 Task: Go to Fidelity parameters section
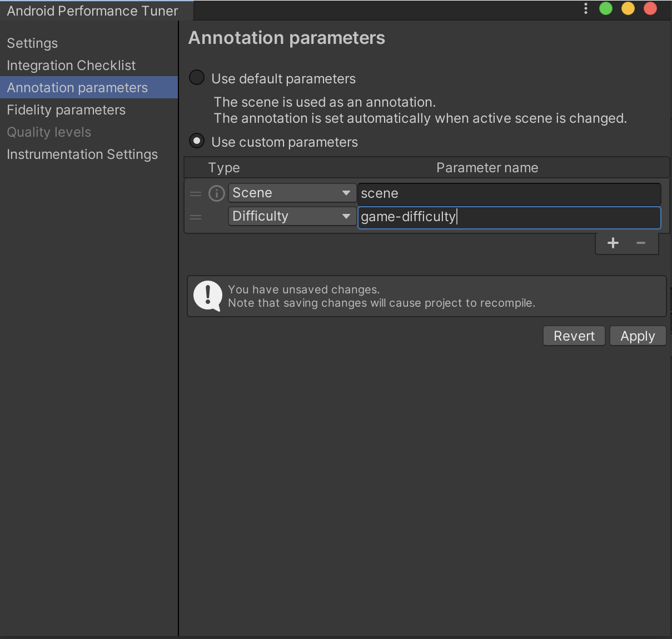[x=66, y=110]
